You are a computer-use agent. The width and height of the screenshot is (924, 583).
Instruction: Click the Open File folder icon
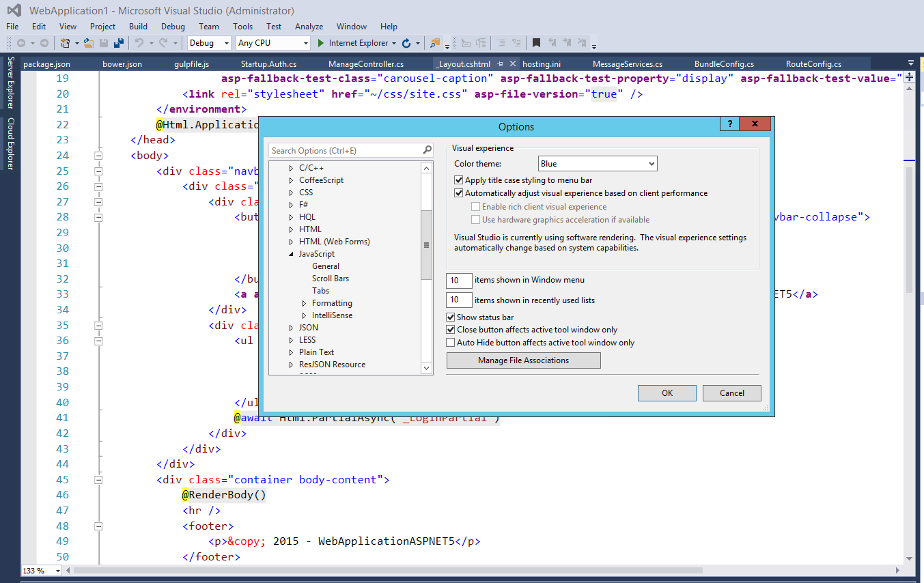coord(89,43)
